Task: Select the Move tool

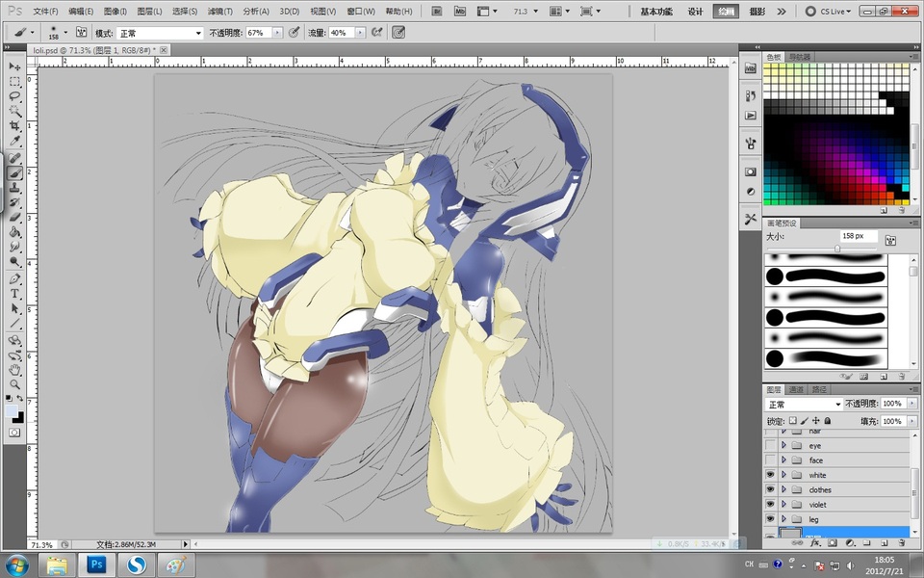Action: tap(14, 66)
